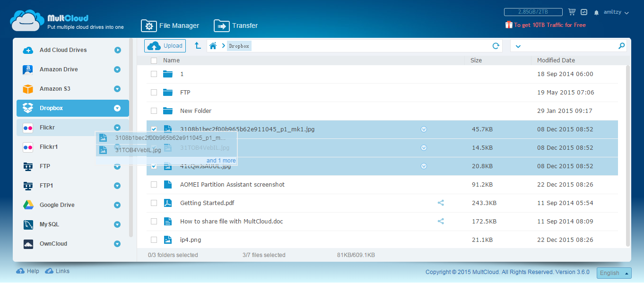This screenshot has height=283, width=644.
Task: Switch to the File Manager tab
Action: pos(170,26)
